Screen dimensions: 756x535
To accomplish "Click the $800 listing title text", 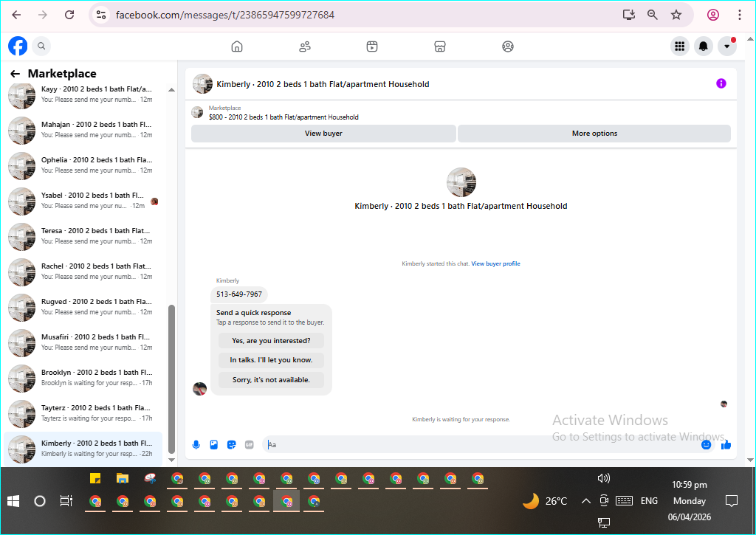I will point(283,117).
